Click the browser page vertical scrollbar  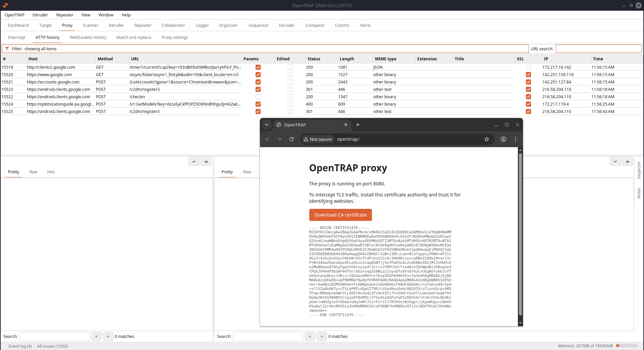[520, 235]
